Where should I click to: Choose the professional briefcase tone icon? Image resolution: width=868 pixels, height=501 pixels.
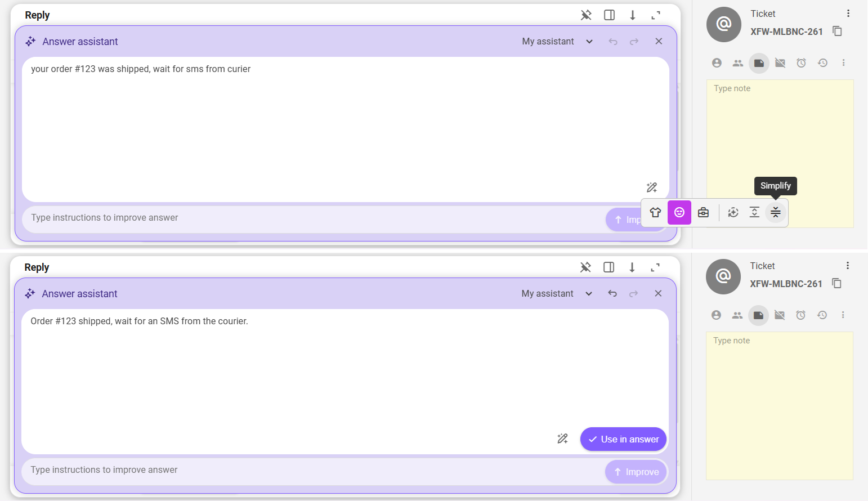pyautogui.click(x=703, y=212)
